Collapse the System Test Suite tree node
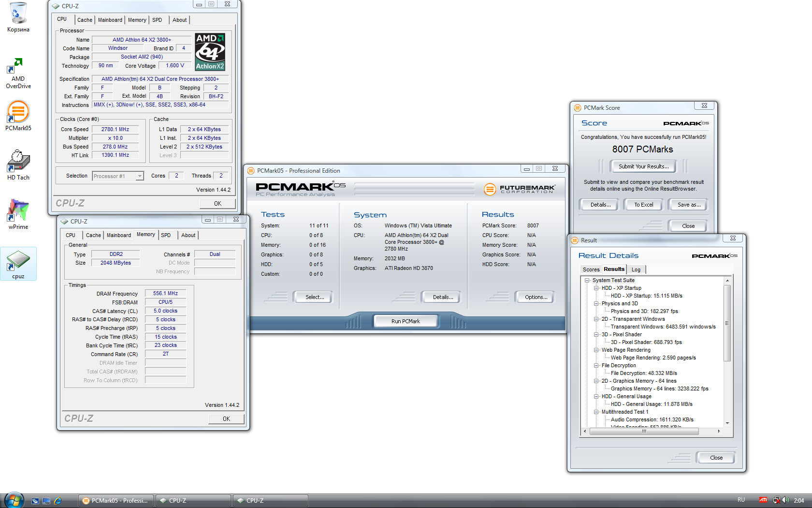This screenshot has height=508, width=812. tap(587, 281)
